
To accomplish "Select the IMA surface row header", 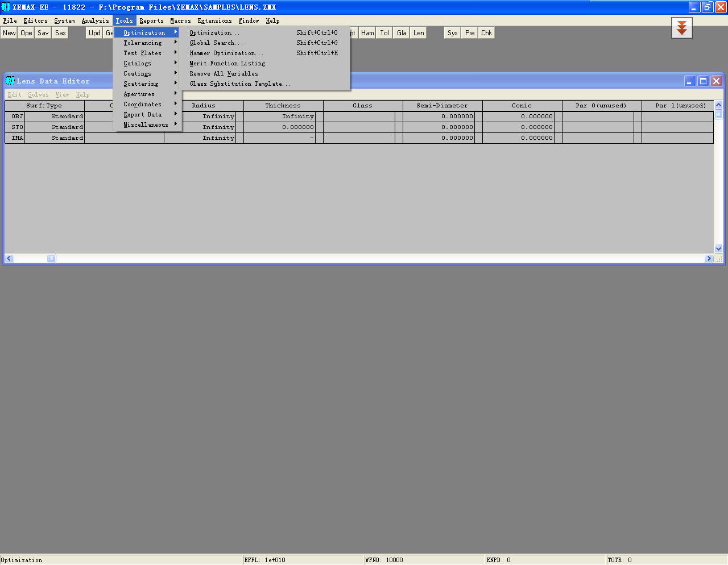I will [15, 138].
